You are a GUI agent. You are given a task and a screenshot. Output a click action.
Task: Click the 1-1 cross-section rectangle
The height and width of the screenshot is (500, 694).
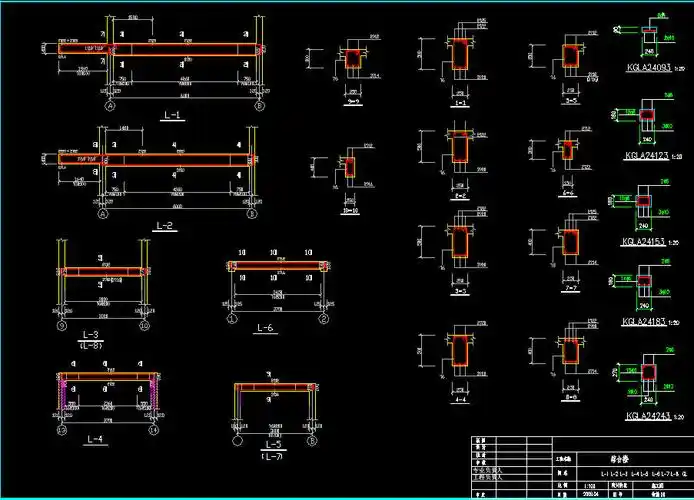(x=461, y=56)
